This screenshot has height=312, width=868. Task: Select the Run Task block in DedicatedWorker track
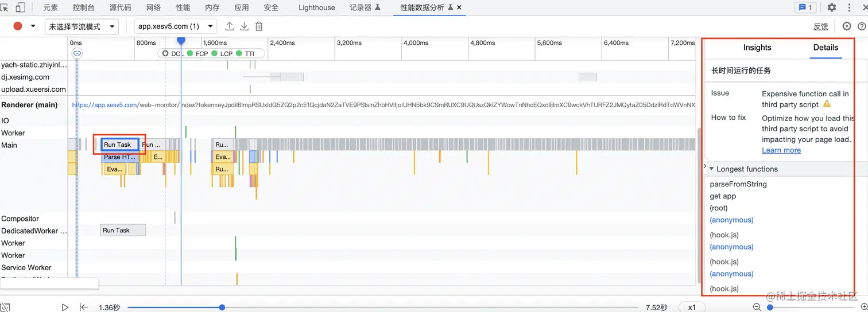[123, 230]
